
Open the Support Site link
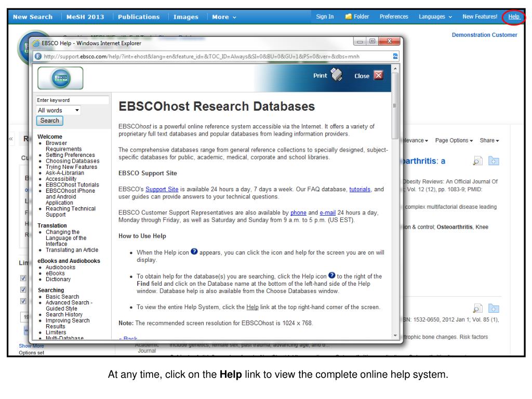coord(162,189)
